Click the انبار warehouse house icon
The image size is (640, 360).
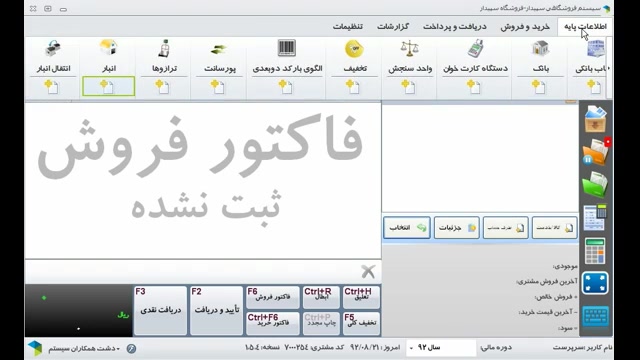109,48
